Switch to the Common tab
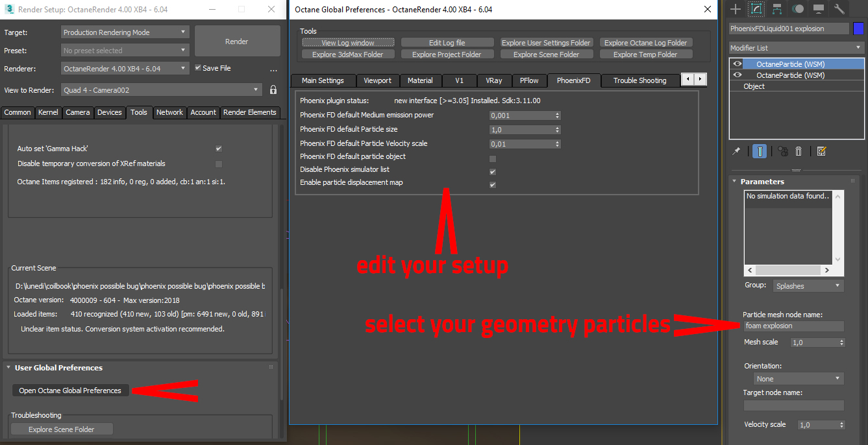The image size is (868, 445). point(18,112)
